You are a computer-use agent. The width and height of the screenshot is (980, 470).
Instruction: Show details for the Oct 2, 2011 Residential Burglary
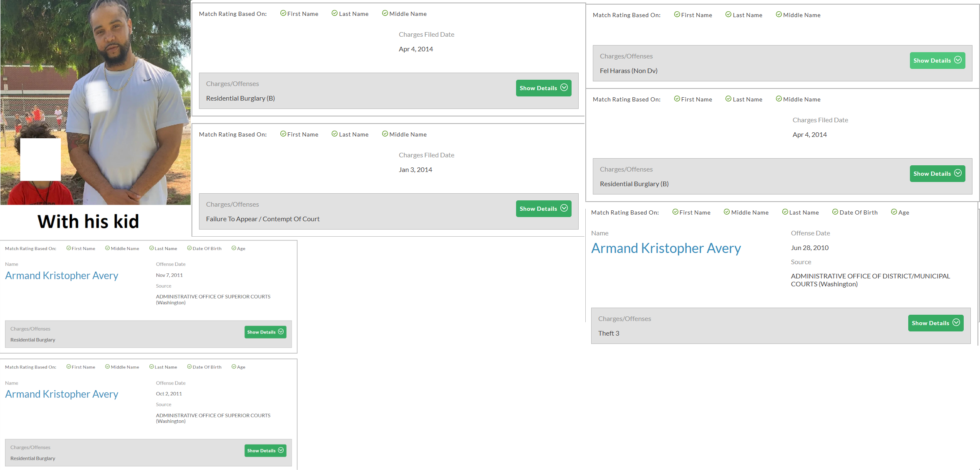point(265,451)
